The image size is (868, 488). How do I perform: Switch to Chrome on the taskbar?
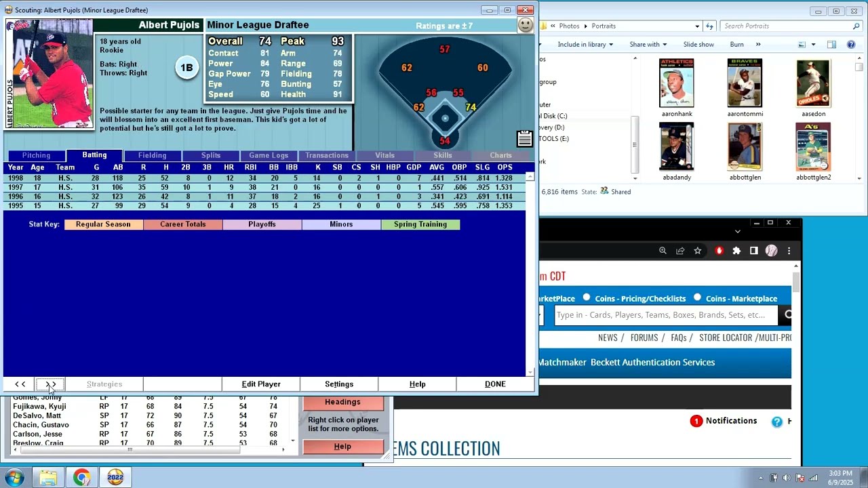82,478
